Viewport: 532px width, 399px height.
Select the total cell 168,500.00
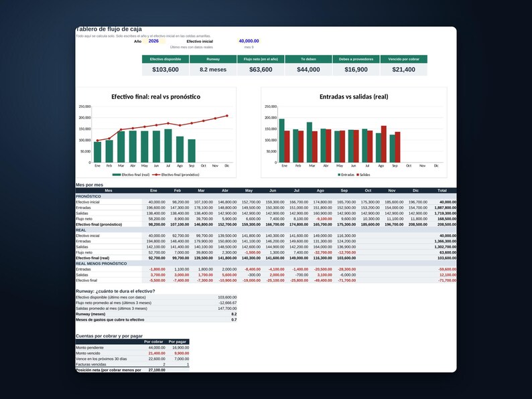[442, 219]
